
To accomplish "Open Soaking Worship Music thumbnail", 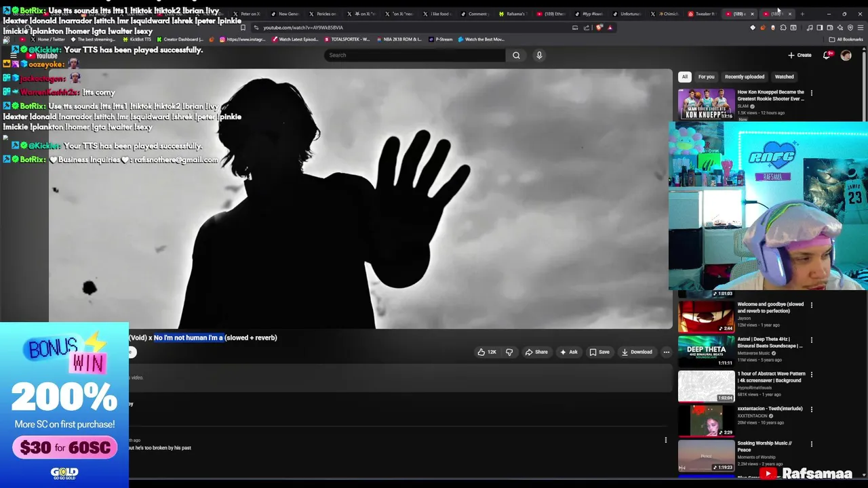I will 706,455.
